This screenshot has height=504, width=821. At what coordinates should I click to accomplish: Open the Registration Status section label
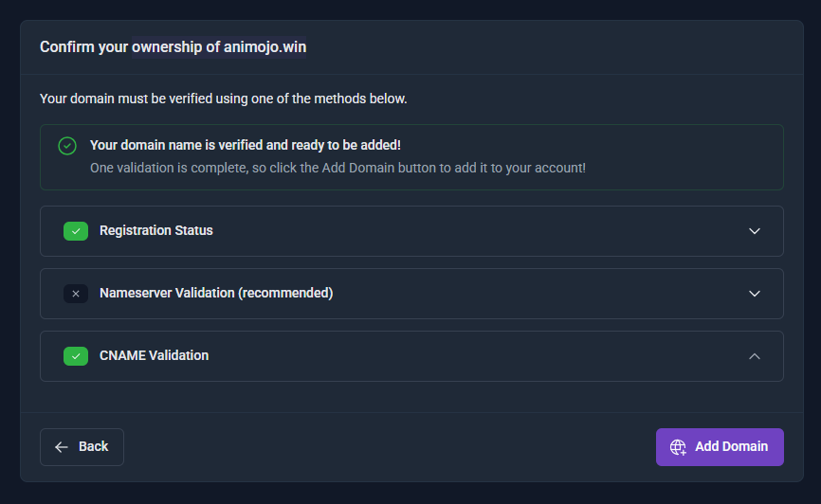pyautogui.click(x=156, y=230)
